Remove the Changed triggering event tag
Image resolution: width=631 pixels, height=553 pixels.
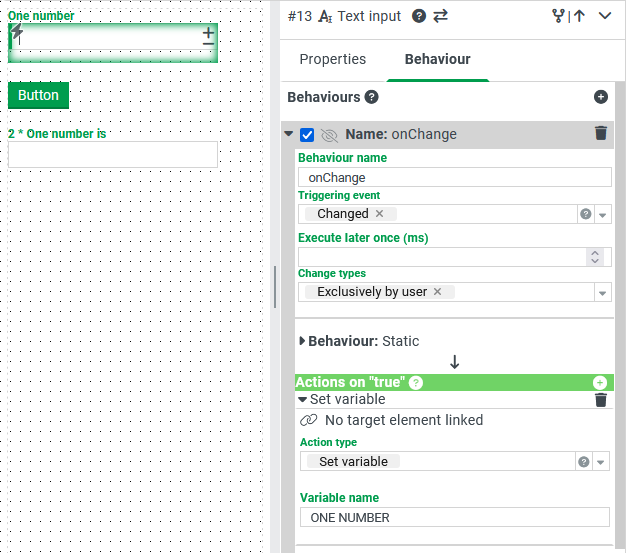[x=379, y=213]
